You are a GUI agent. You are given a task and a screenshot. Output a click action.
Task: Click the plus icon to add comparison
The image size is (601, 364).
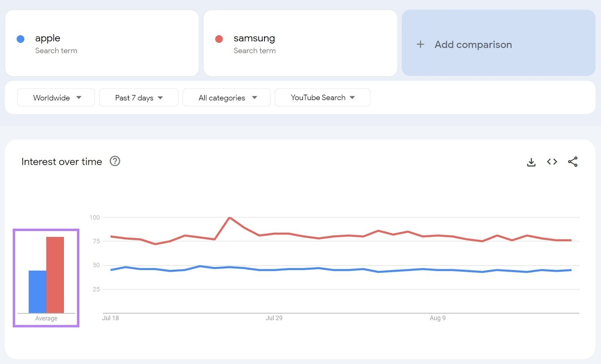pos(420,44)
